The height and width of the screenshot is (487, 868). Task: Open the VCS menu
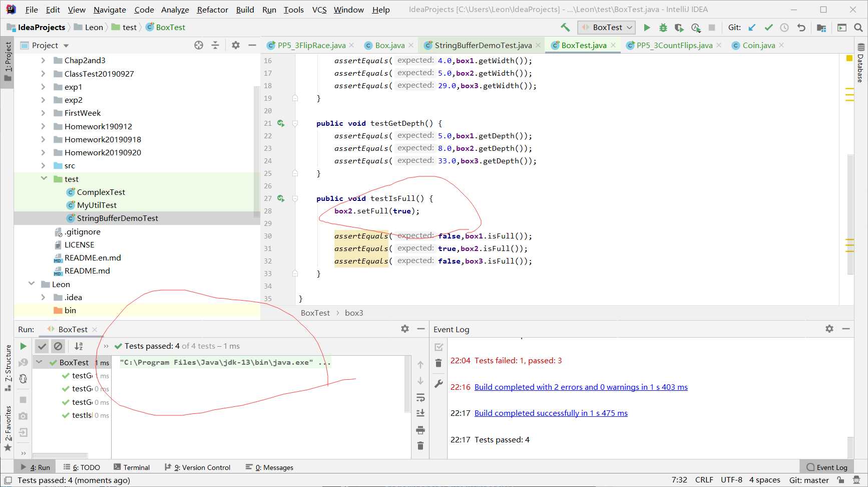[319, 10]
